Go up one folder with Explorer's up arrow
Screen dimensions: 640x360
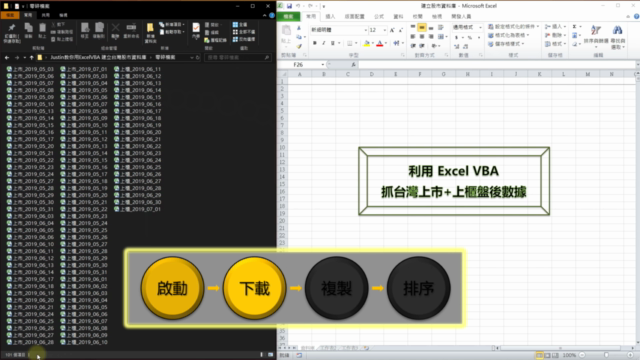coord(31,58)
